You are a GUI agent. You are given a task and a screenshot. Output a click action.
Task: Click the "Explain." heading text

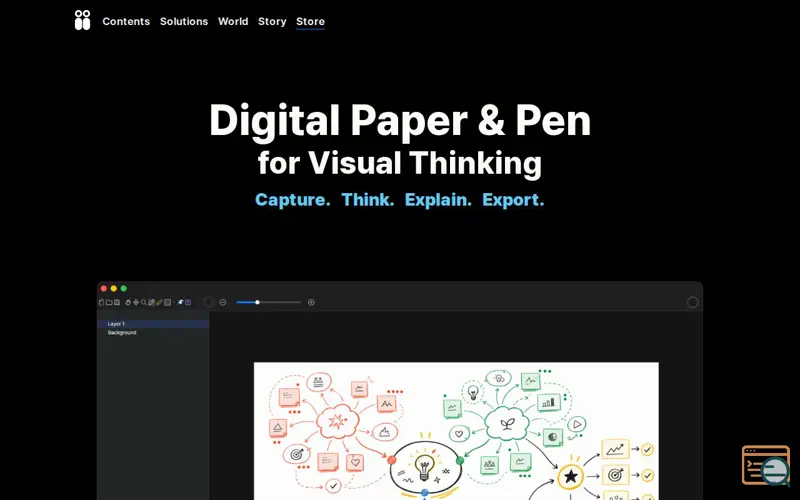(x=438, y=199)
